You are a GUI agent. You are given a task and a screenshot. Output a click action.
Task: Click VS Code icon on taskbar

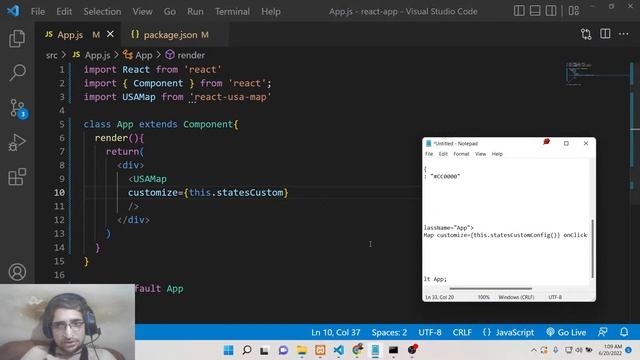click(338, 350)
